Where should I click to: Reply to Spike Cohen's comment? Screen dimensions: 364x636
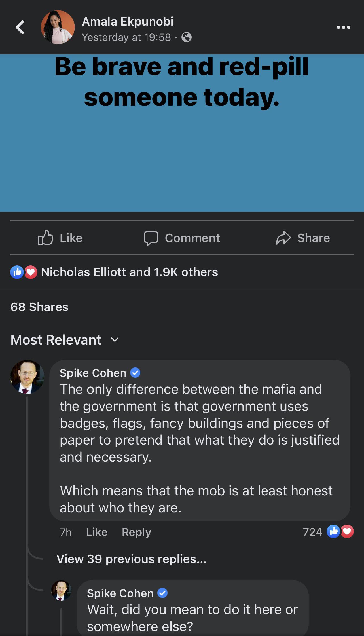[137, 532]
